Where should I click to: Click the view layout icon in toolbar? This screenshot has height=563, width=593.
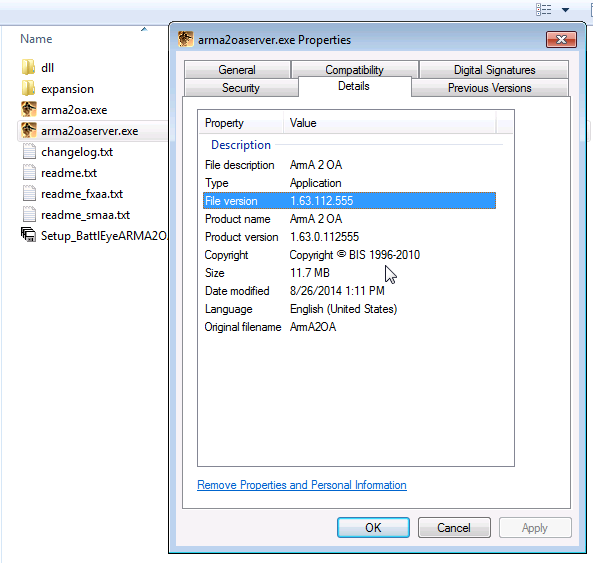point(543,9)
